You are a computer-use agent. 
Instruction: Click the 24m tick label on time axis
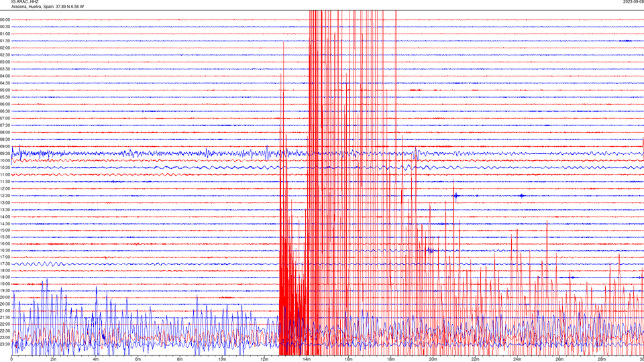tap(517, 359)
